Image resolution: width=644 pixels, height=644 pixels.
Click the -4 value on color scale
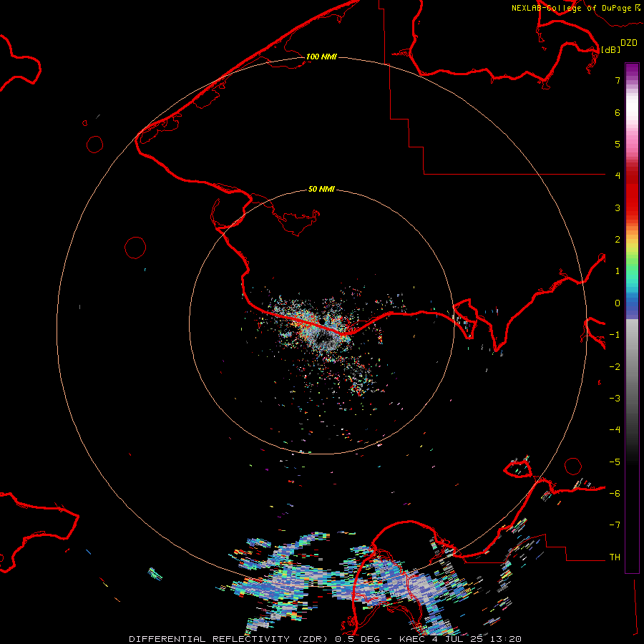[615, 430]
